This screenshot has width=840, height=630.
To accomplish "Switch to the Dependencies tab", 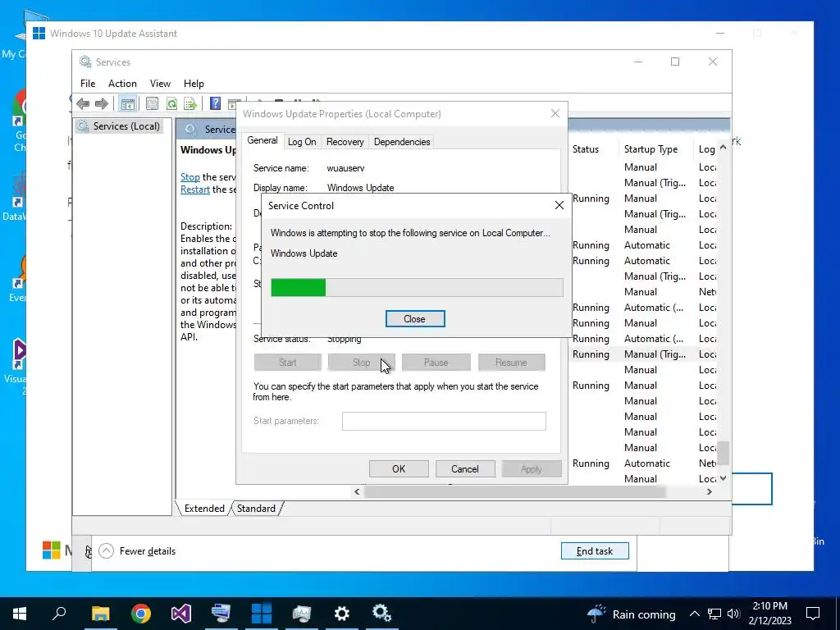I will click(x=402, y=142).
